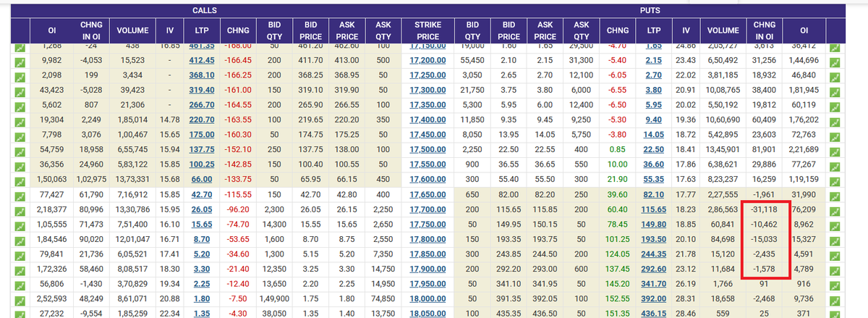Open strike price link 18,050.00
The image size is (868, 318).
coord(427,313)
